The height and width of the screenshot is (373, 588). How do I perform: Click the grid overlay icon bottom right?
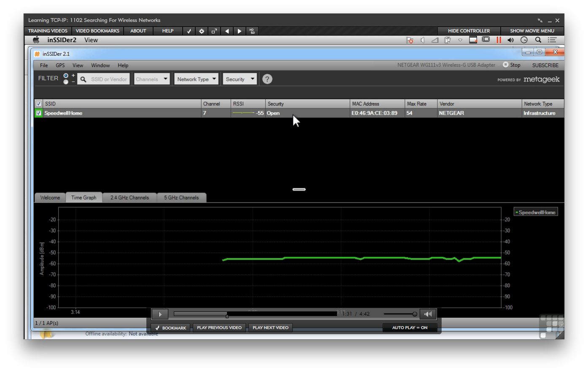pos(551,326)
